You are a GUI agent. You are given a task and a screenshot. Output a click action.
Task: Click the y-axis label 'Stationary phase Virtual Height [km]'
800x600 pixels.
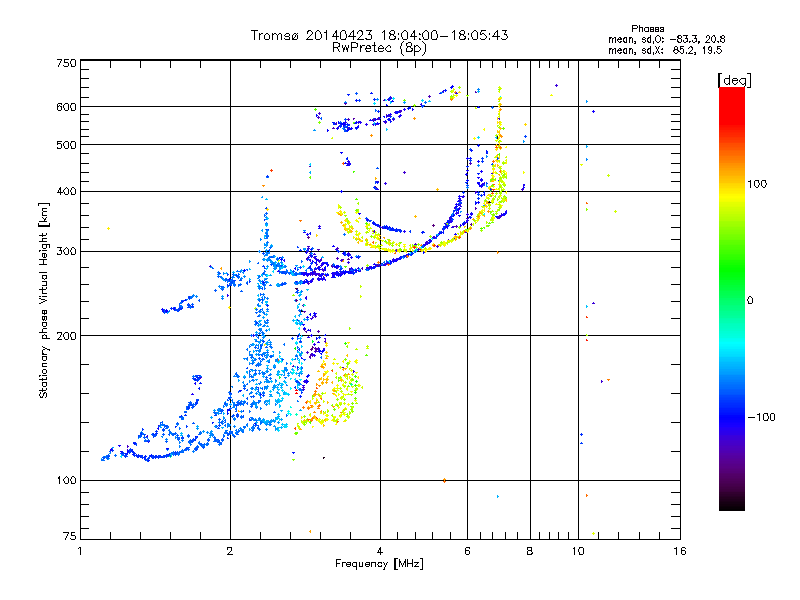[43, 301]
